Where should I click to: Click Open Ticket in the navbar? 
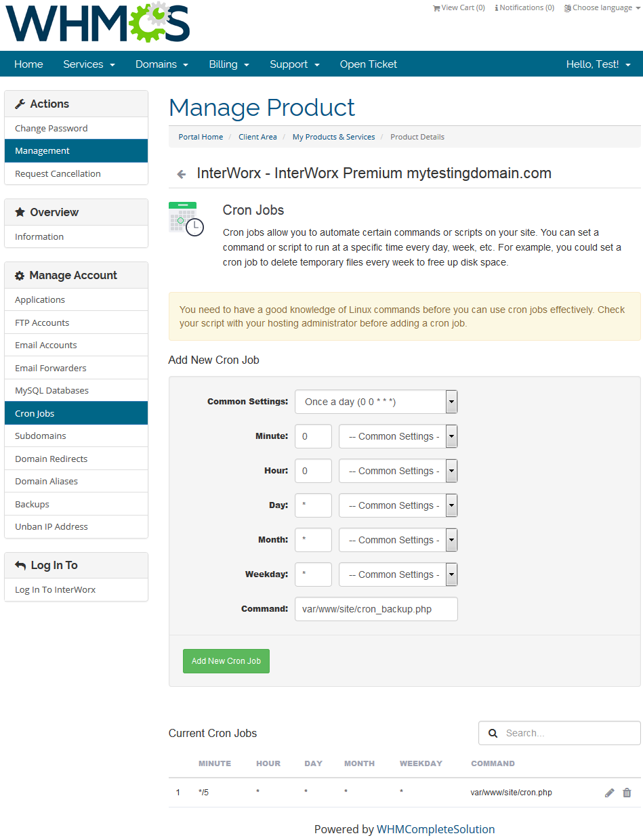click(369, 64)
